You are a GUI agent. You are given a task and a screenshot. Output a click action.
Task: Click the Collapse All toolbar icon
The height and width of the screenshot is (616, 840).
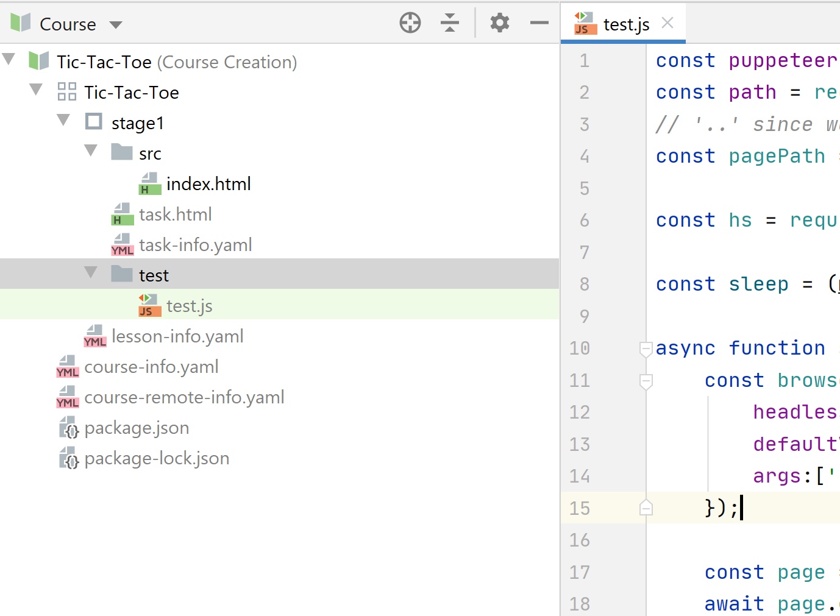pos(450,23)
